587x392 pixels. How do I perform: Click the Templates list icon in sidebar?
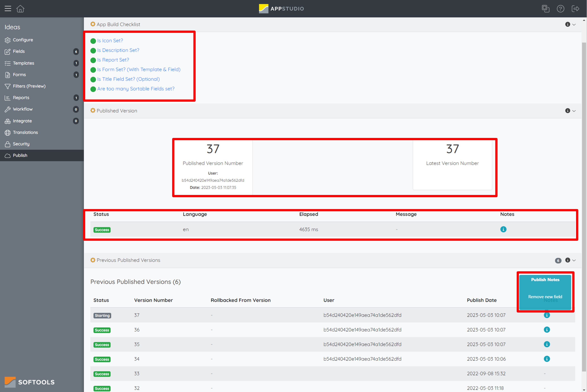pyautogui.click(x=8, y=63)
